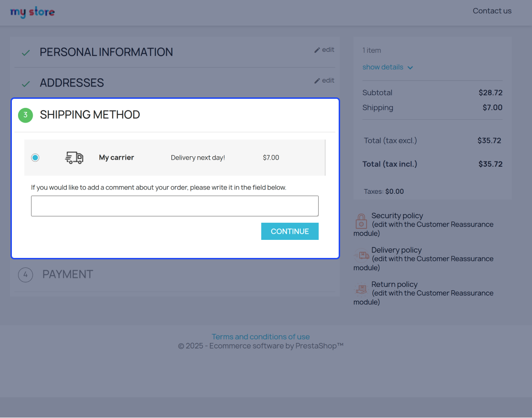Click the 1 item text
The height and width of the screenshot is (418, 532).
pos(371,50)
